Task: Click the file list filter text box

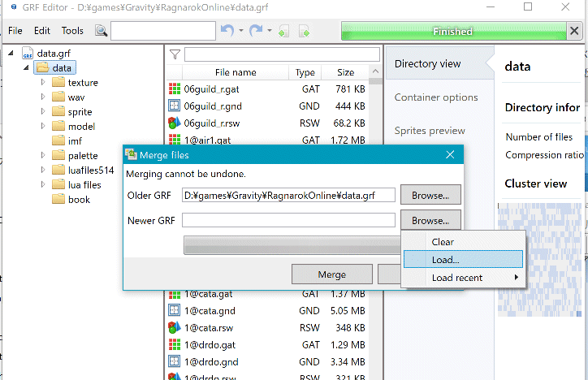Action: 282,54
